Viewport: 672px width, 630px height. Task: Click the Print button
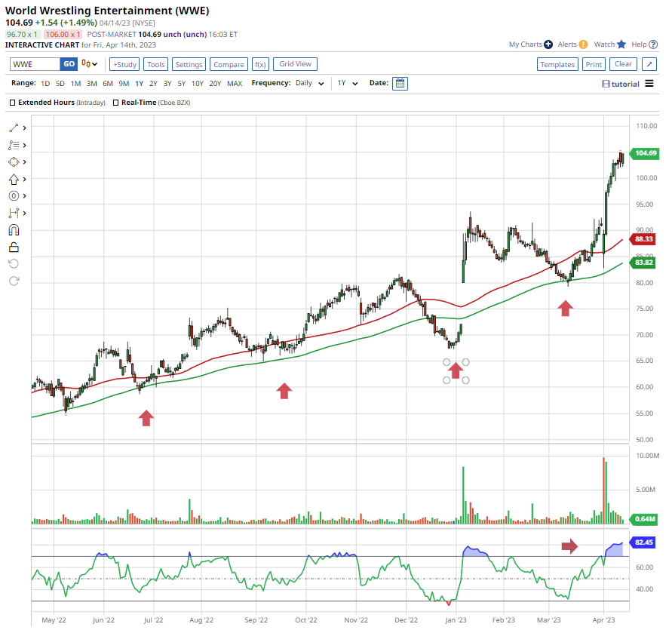[x=594, y=64]
